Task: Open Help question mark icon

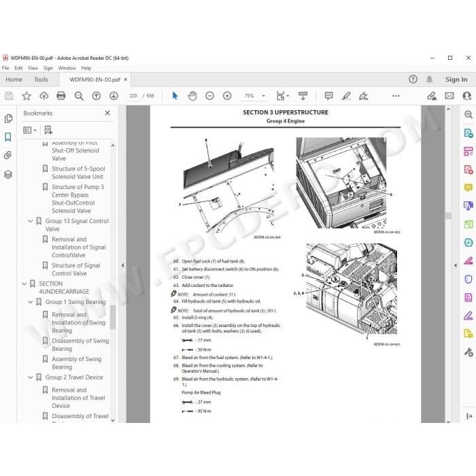Action: [x=413, y=80]
